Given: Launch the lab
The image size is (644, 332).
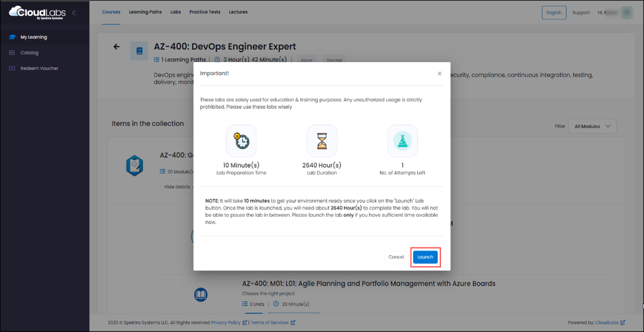Looking at the screenshot, I should pos(425,257).
